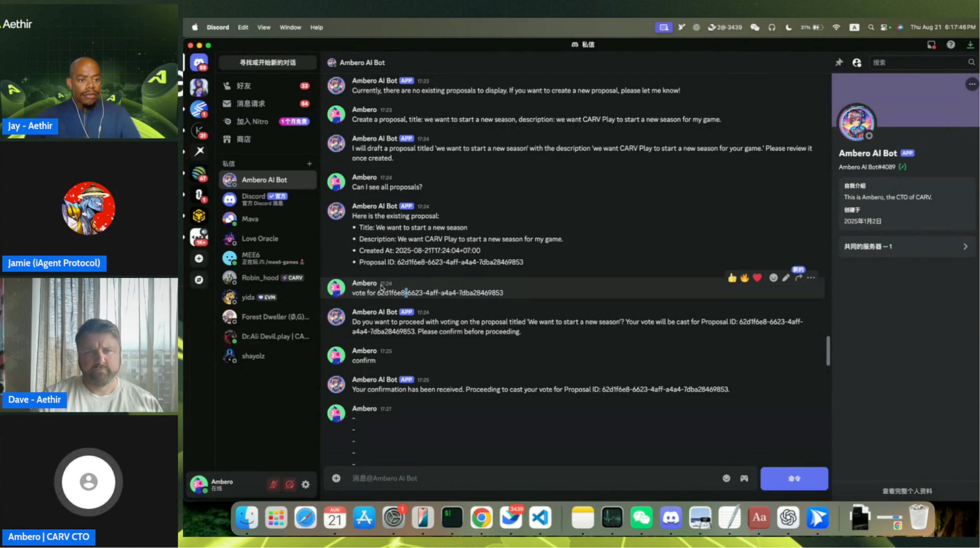This screenshot has width=980, height=548.
Task: Open the user profile toggle icon in header
Action: pyautogui.click(x=856, y=62)
